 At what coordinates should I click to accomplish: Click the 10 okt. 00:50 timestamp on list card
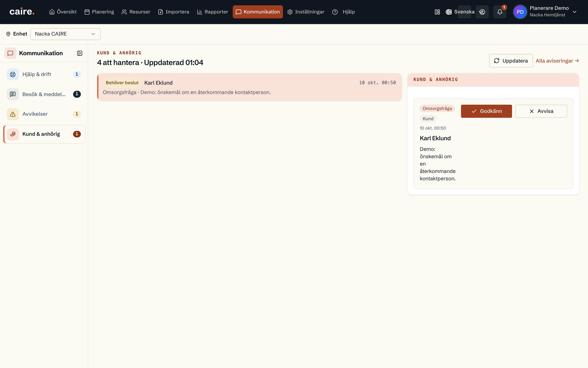coord(378,83)
